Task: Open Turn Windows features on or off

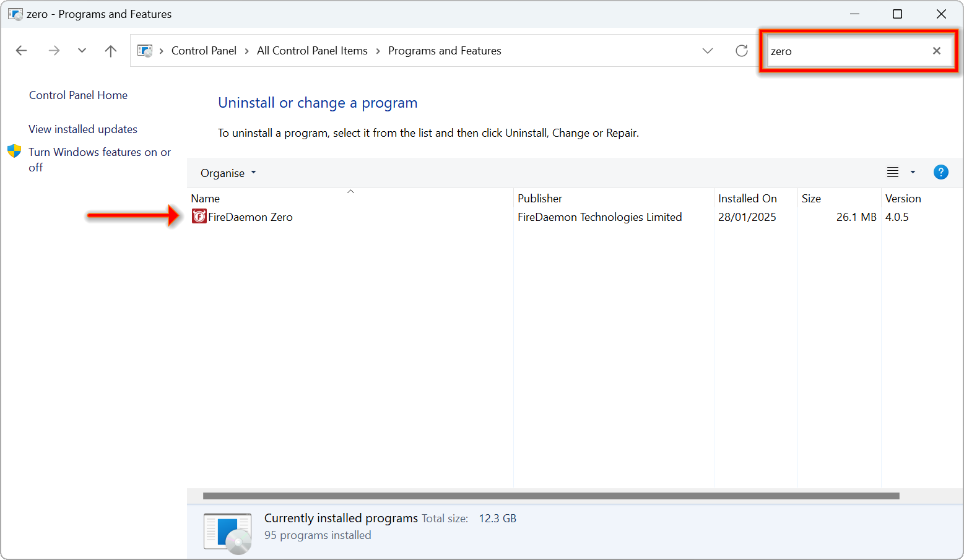Action: (x=100, y=160)
